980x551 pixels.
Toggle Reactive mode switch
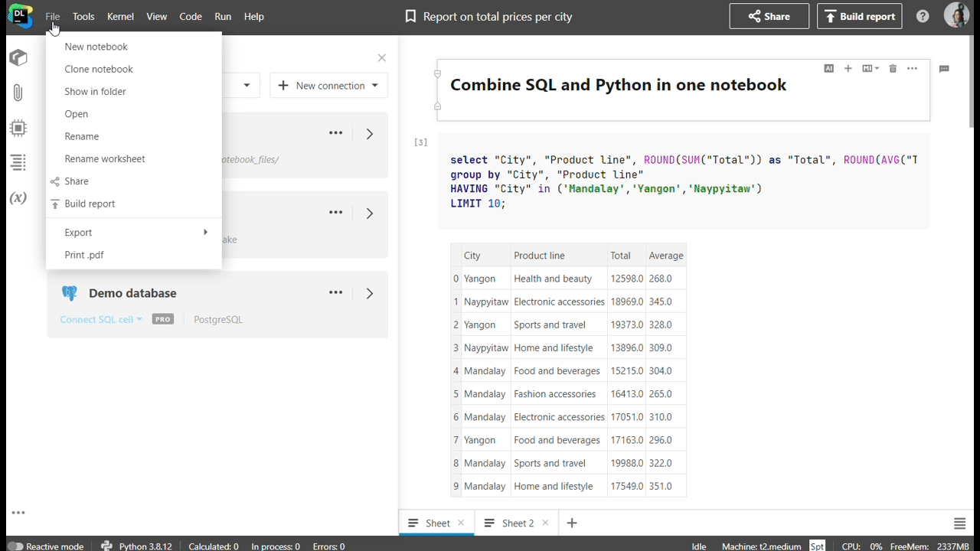(x=15, y=546)
